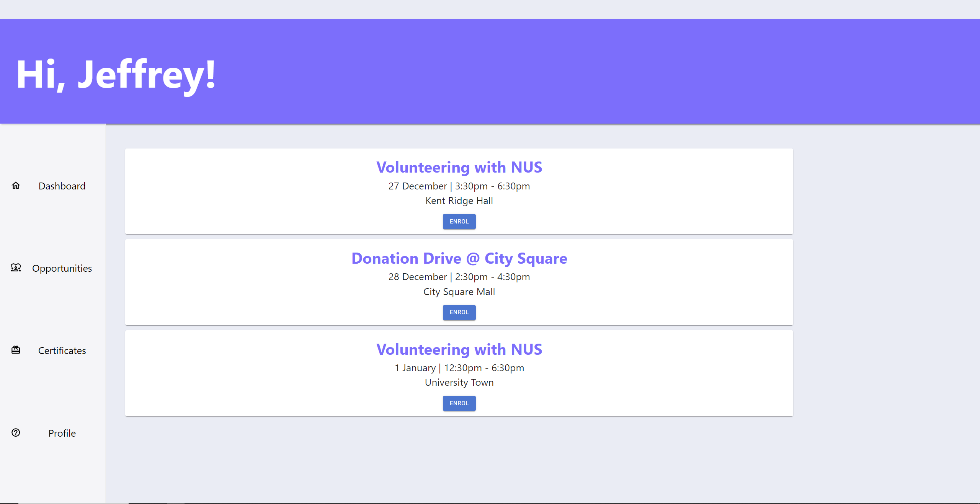Click the Certificates badge icon
The image size is (980, 504).
[16, 350]
